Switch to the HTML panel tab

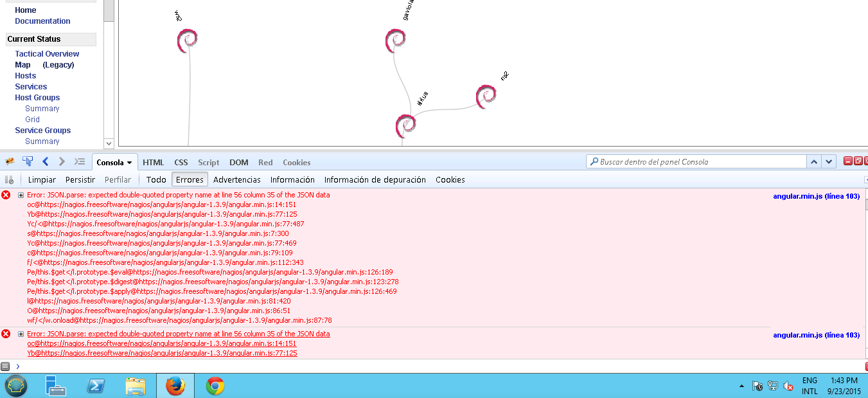(154, 163)
